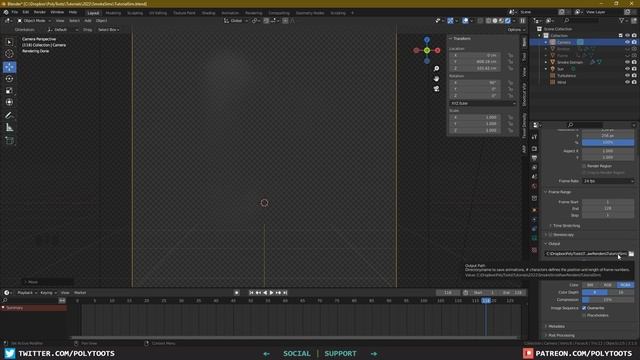Hide Turbulence via eye icon
This screenshot has height=360, width=640.
[627, 76]
